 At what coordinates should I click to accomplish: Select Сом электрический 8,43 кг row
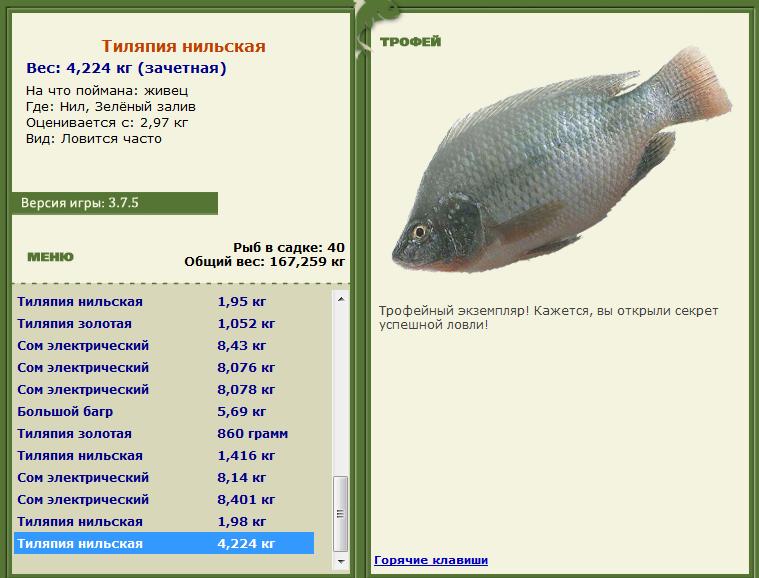point(164,346)
